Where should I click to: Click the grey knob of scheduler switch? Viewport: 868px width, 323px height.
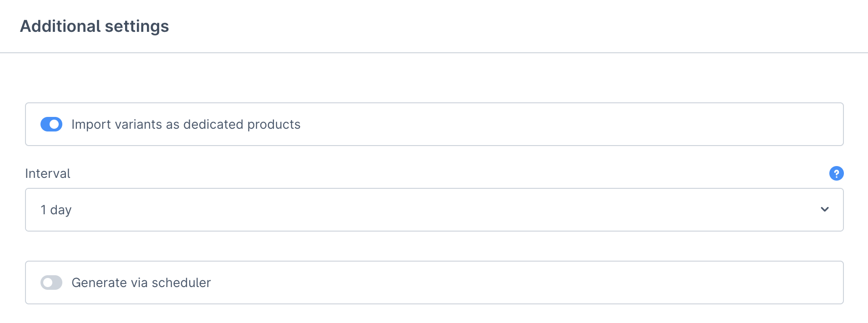[x=48, y=283]
